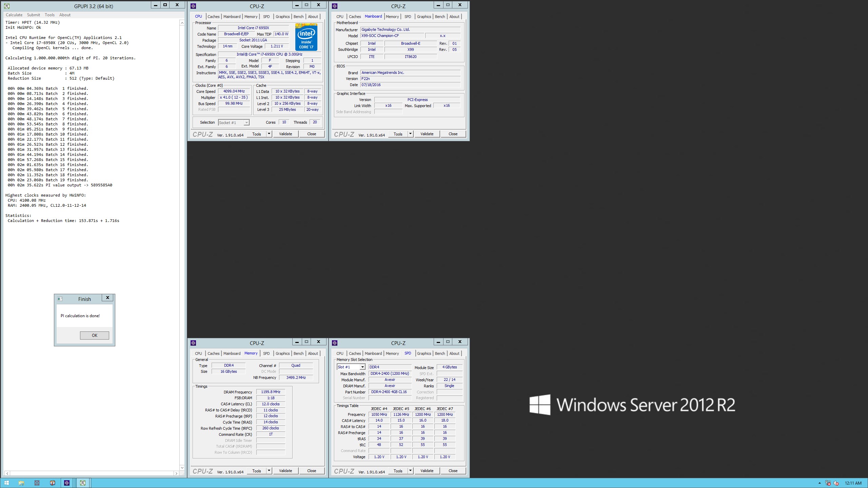Click the GPUPI pi icon in the title bar
The height and width of the screenshot is (488, 868).
pos(6,6)
